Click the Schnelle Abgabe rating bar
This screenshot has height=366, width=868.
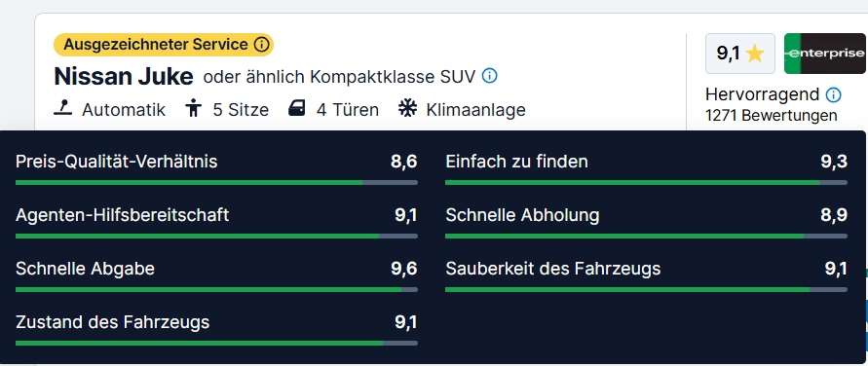point(216,289)
